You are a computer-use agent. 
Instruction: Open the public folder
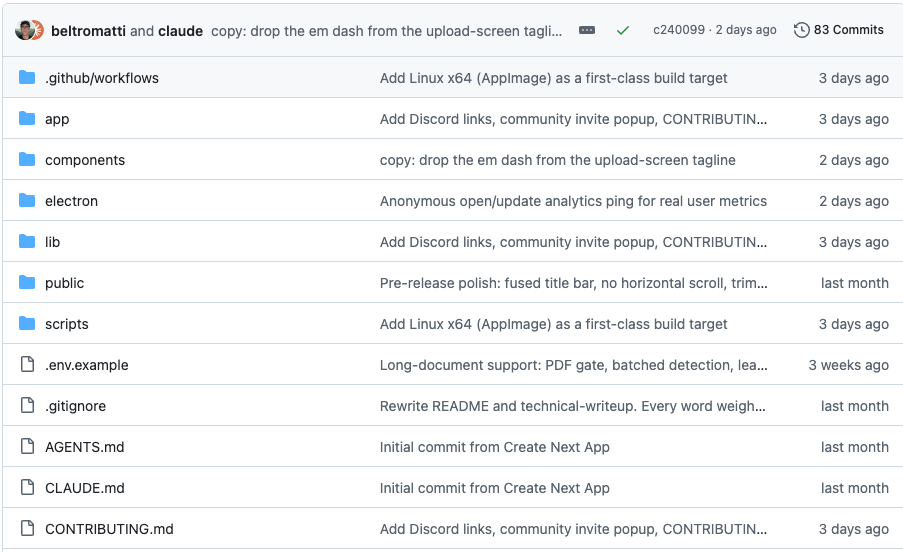click(x=64, y=283)
